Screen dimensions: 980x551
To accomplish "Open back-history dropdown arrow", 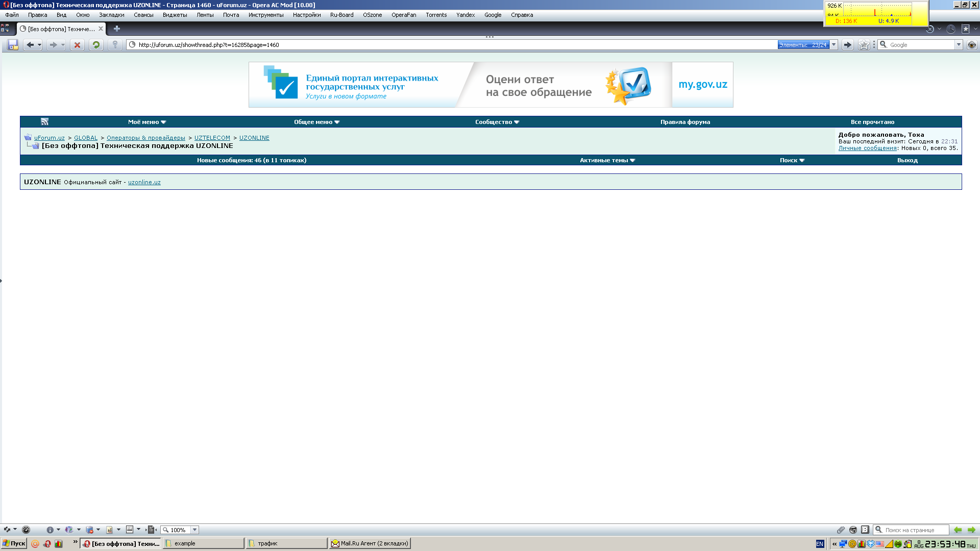I will tap(39, 45).
